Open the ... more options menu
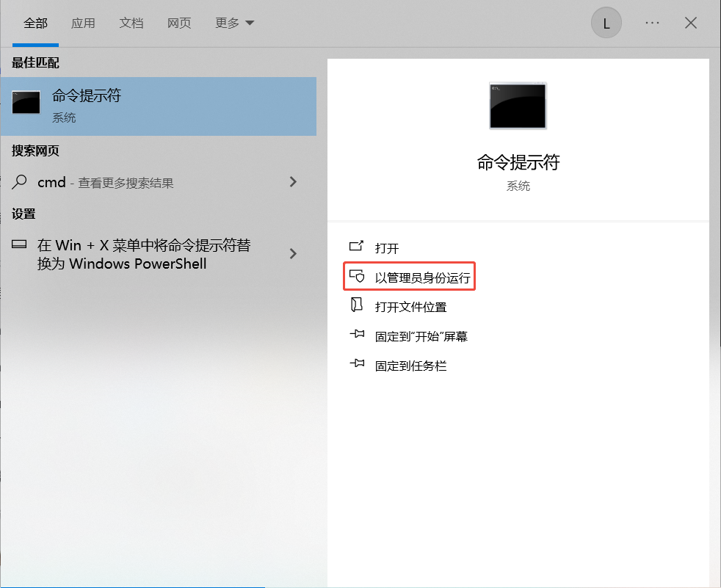The image size is (721, 588). click(x=652, y=23)
